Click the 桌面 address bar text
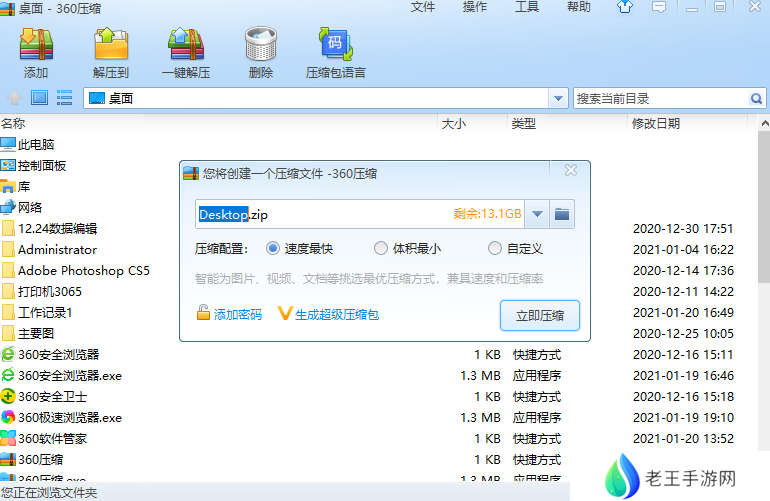 coord(121,98)
